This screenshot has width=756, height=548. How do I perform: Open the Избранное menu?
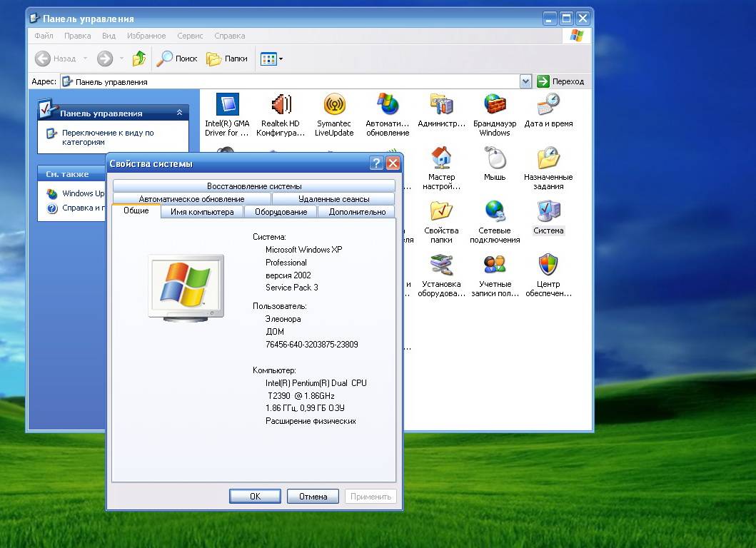tap(146, 36)
